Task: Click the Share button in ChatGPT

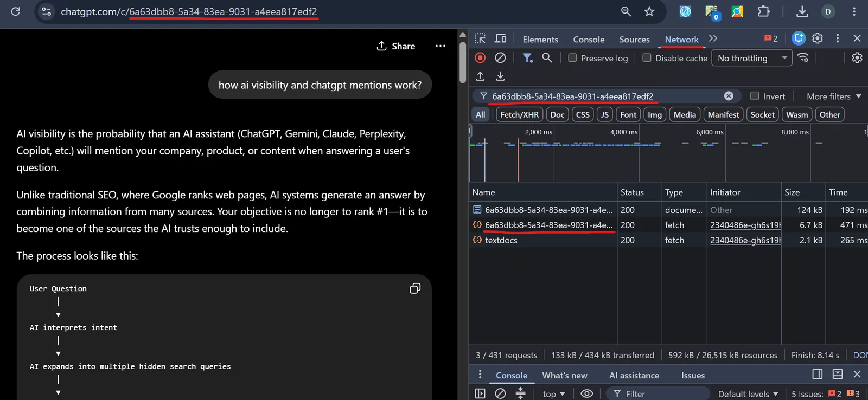Action: 396,46
